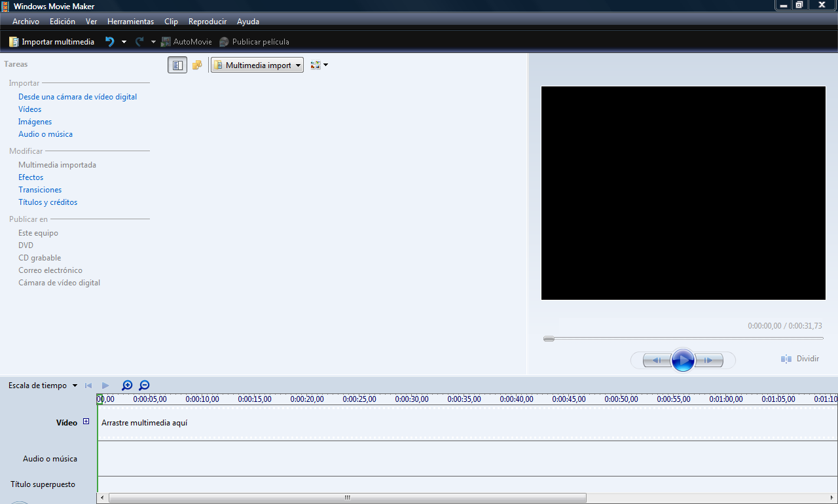Click the Audio o música track area

click(x=467, y=458)
